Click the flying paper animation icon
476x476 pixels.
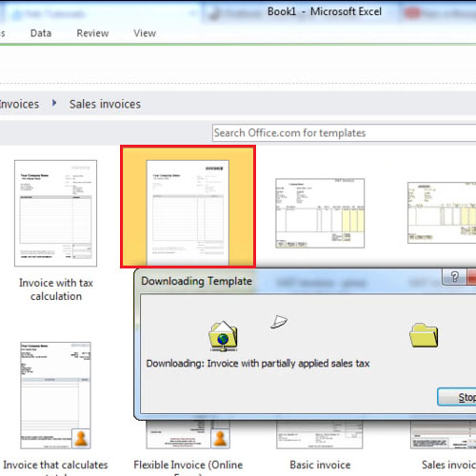[279, 322]
